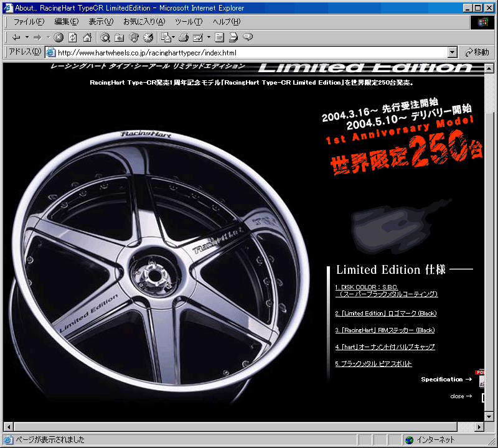Screen dimensions: 498x448
Task: Click the vertical scrollbar down arrow
Action: (489, 416)
